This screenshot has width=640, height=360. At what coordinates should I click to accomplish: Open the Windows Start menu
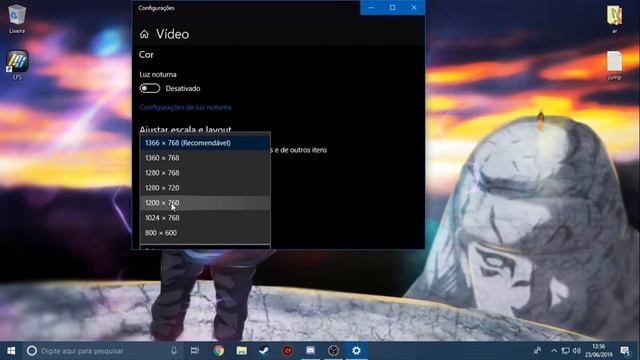(11, 351)
